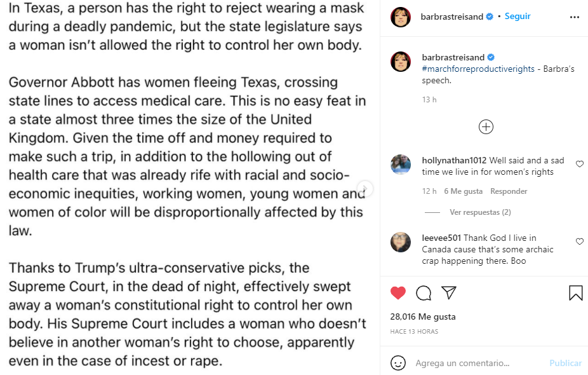Save post with bookmark icon
The image size is (588, 375).
[x=575, y=293]
